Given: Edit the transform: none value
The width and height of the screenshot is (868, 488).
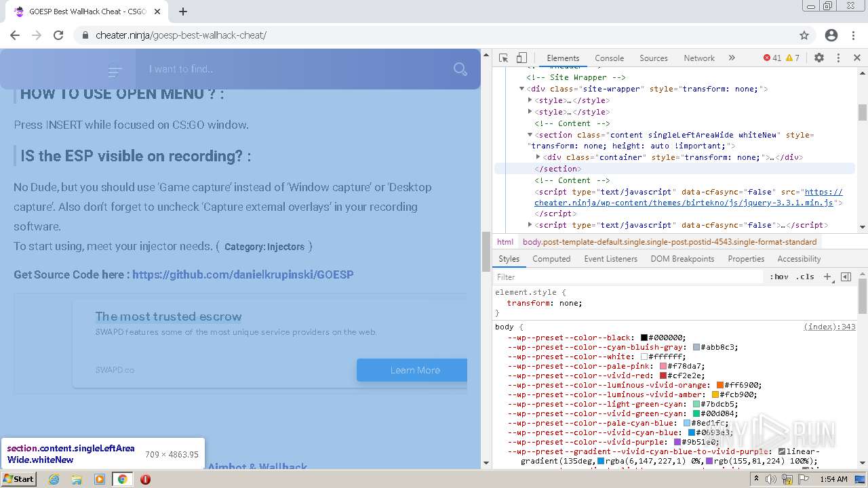Looking at the screenshot, I should click(568, 303).
